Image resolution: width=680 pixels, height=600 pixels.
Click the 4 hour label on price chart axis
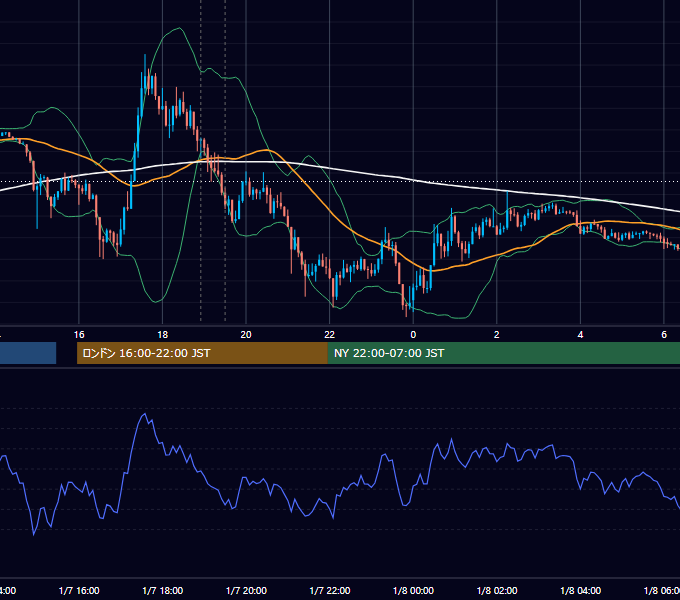tap(580, 335)
